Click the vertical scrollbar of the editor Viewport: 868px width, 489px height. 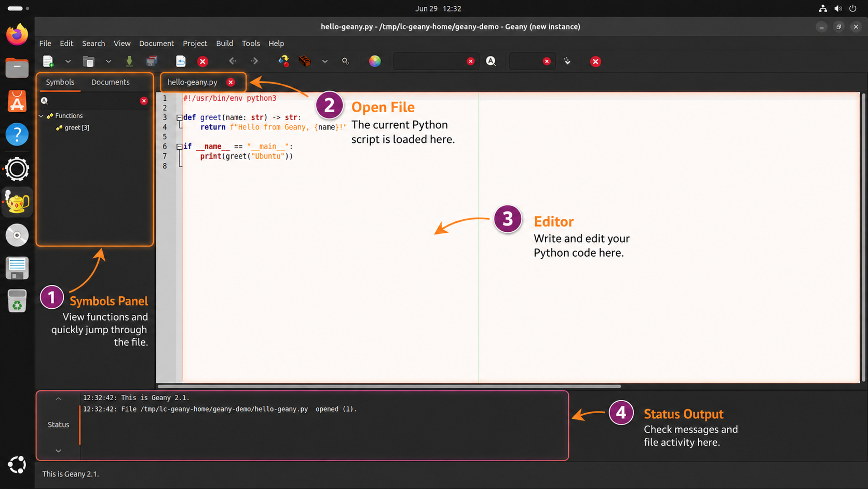(x=863, y=236)
